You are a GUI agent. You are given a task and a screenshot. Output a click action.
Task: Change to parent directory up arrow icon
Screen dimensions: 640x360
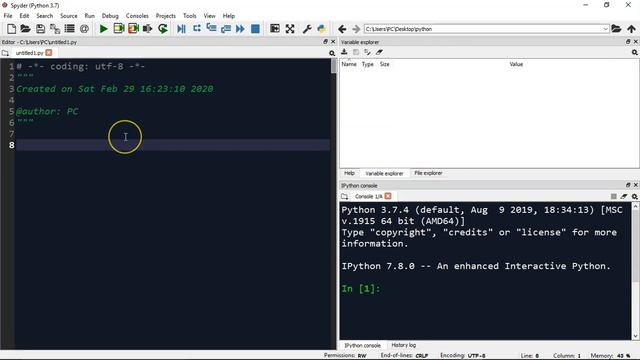[631, 29]
